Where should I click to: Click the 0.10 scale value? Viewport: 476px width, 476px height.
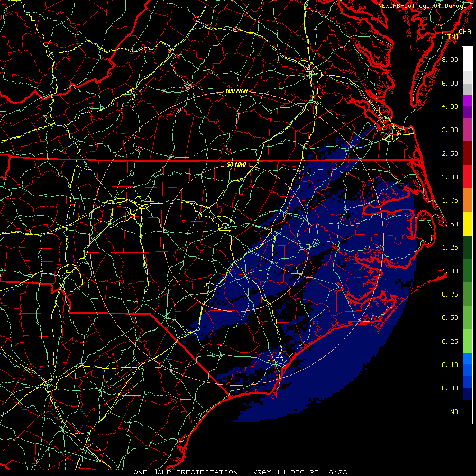[450, 365]
